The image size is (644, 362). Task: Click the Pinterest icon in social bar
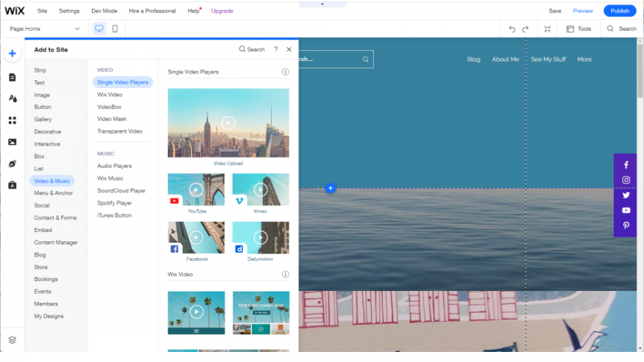point(626,225)
